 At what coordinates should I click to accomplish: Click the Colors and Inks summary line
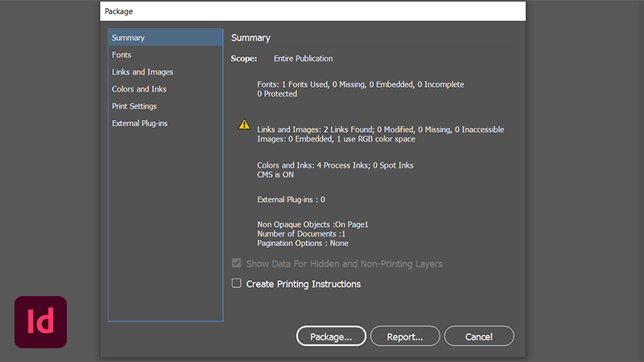point(335,165)
